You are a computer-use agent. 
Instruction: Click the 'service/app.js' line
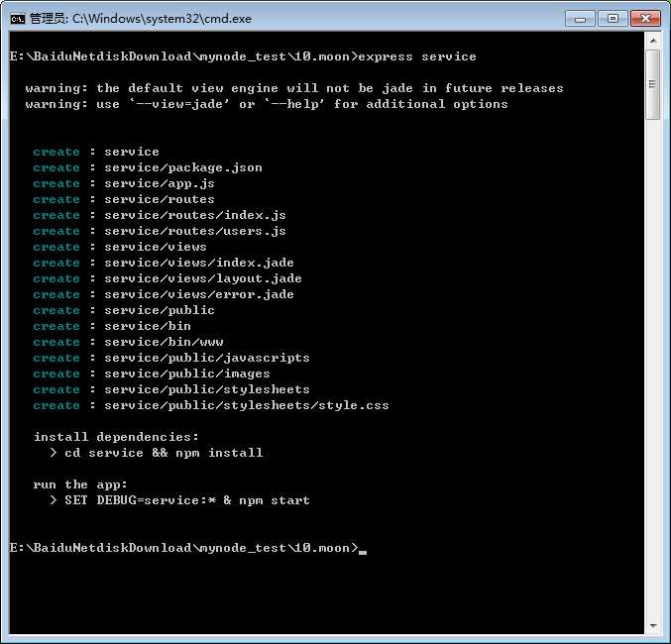tap(124, 183)
